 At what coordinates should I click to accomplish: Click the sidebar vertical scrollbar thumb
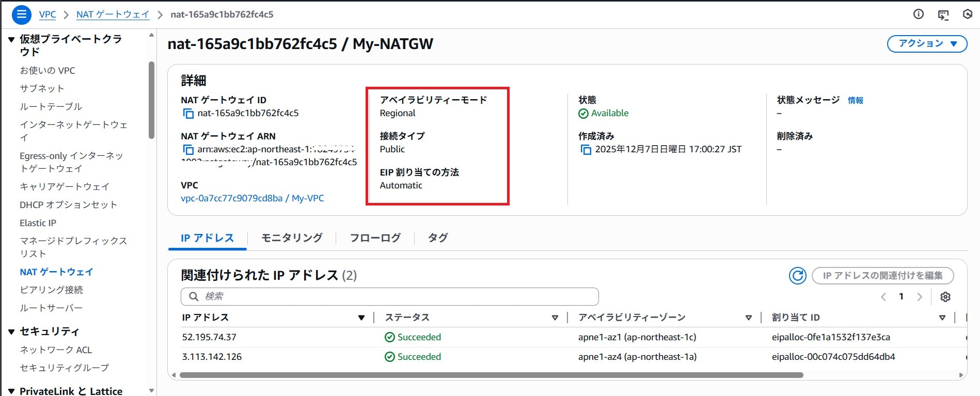(151, 100)
